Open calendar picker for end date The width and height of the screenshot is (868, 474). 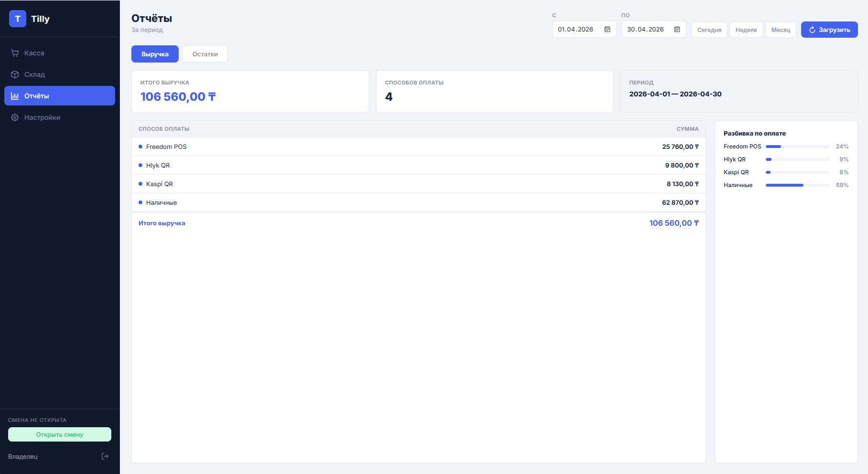(x=677, y=30)
